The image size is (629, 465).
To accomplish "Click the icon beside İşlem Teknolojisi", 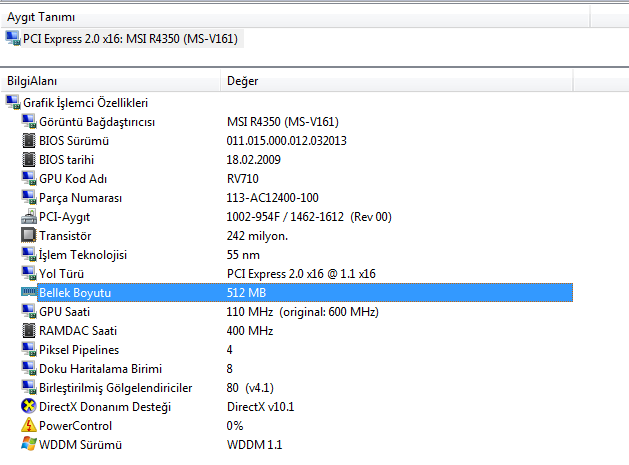I will click(29, 254).
